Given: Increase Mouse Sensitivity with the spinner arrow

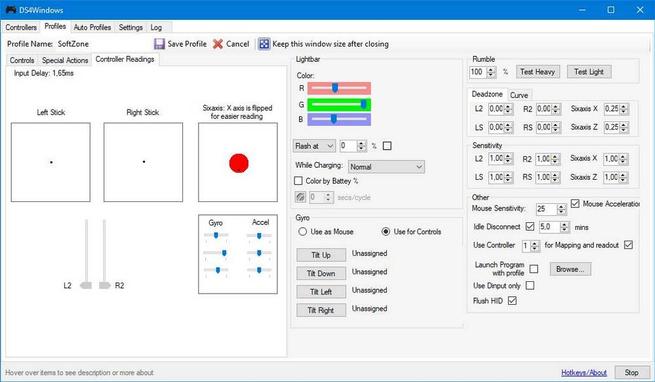Looking at the screenshot, I should point(561,206).
